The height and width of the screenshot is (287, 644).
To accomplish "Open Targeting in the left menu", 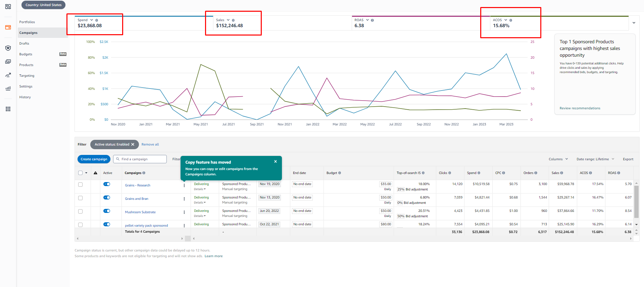I will click(27, 76).
